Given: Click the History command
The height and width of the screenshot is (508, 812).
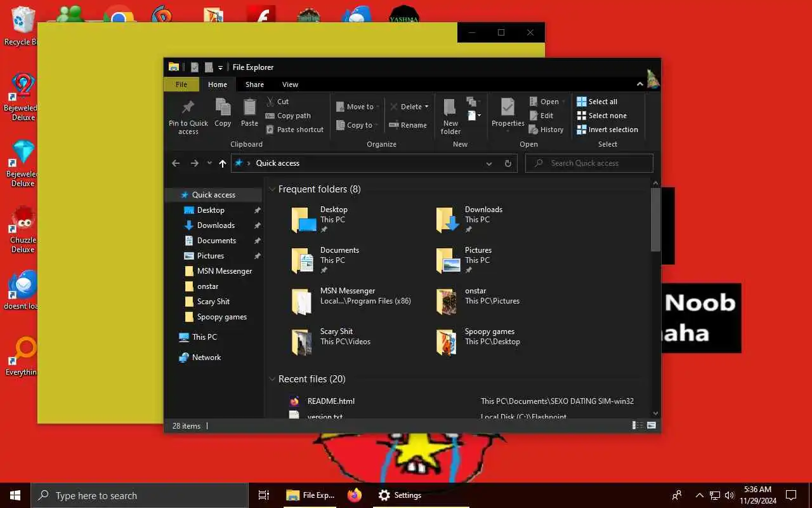Looking at the screenshot, I should tap(546, 130).
